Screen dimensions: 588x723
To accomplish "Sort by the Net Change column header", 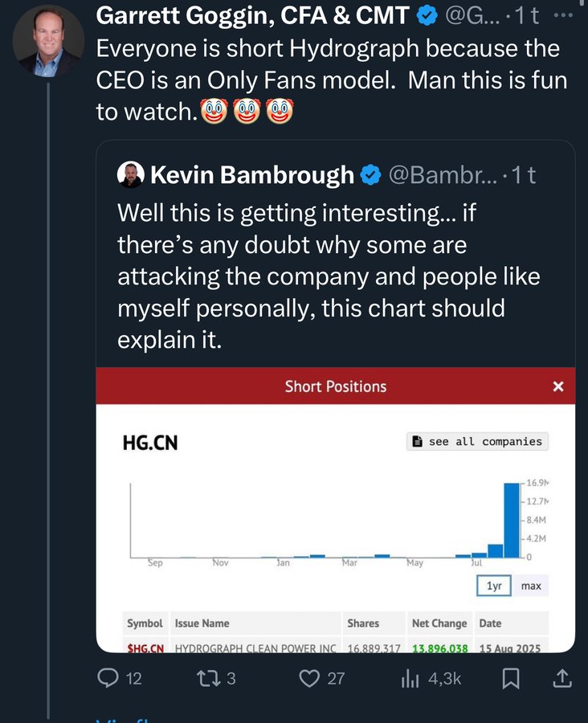I will (x=439, y=623).
